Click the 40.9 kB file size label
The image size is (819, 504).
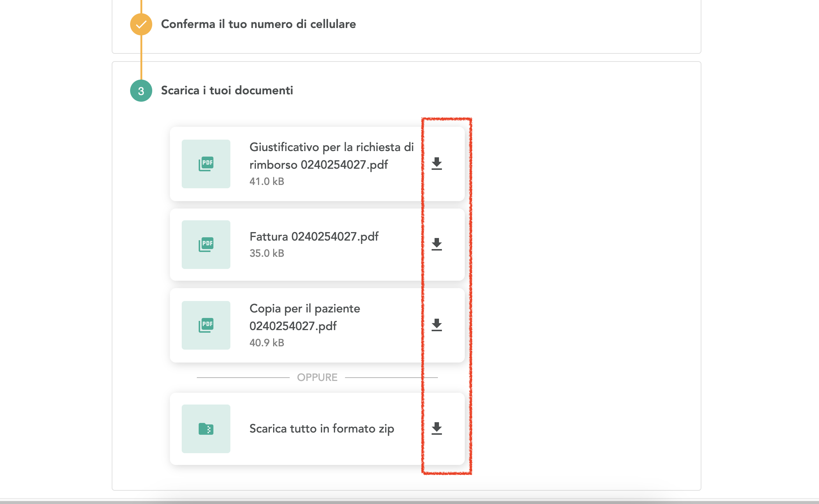point(267,343)
